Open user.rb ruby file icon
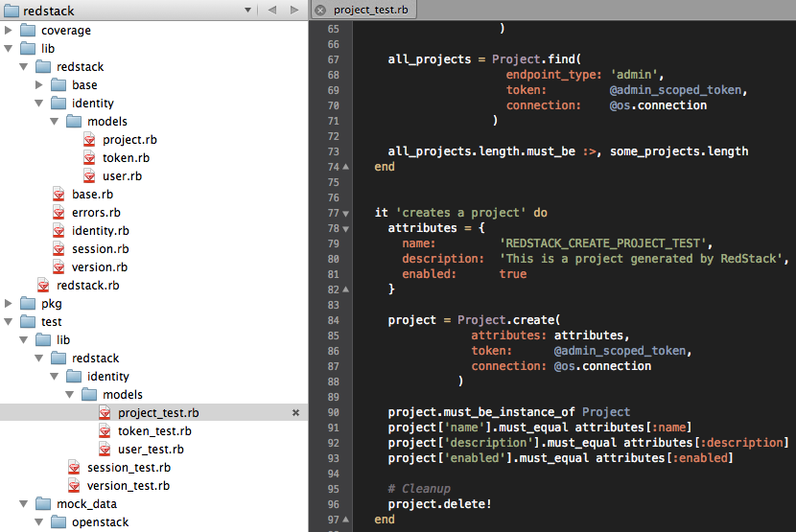796x532 pixels. [89, 176]
